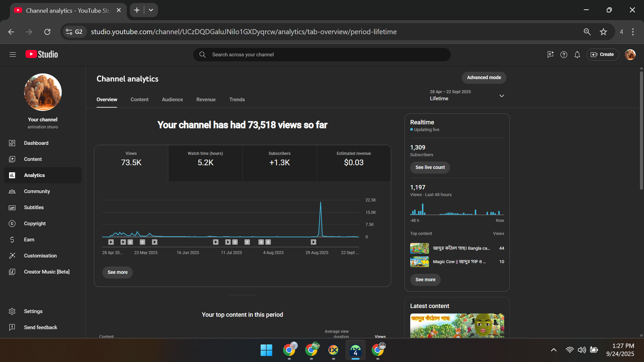Click the send feedback icon in header
Image resolution: width=644 pixels, height=362 pixels.
[550, 55]
